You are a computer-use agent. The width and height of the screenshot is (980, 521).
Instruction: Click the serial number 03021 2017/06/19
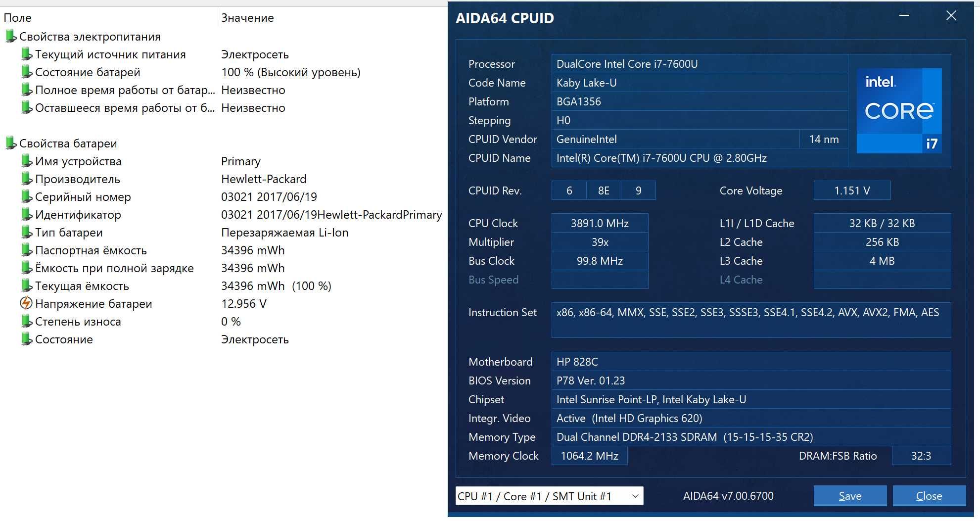269,197
